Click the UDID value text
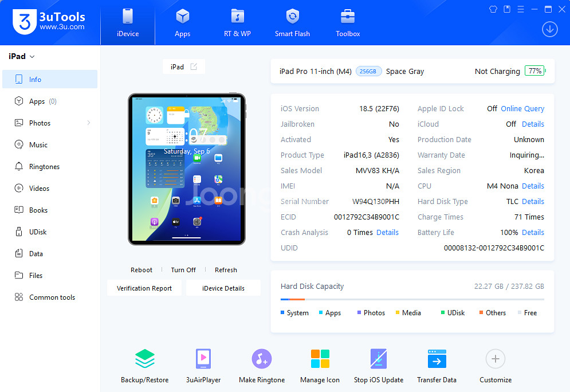570x392 pixels. click(x=494, y=248)
